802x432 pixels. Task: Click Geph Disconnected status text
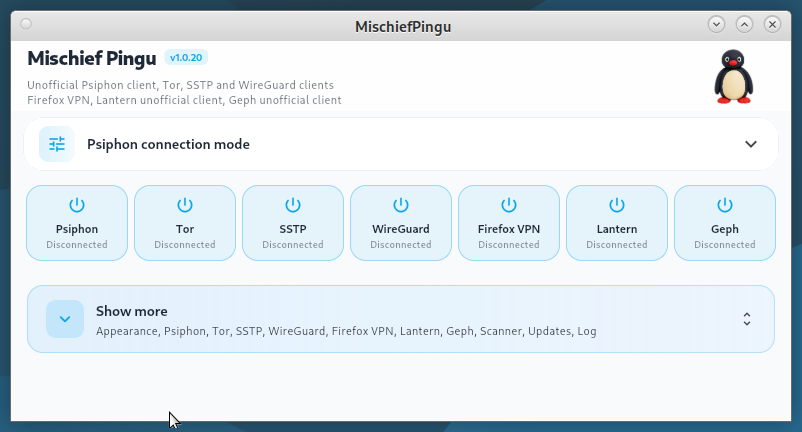point(724,244)
